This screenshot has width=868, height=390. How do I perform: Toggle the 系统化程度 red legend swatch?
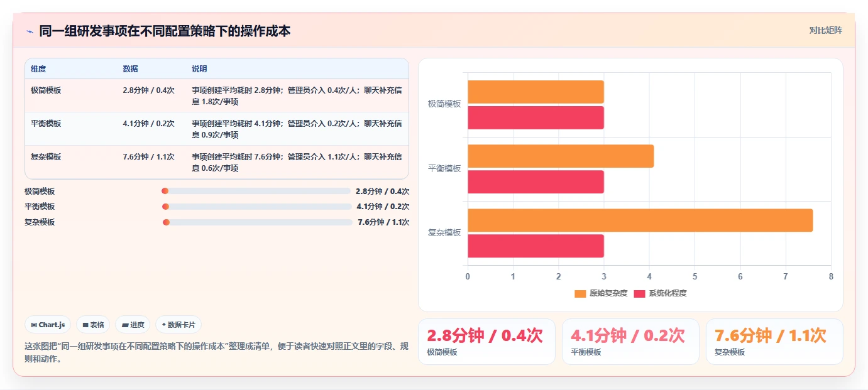tap(640, 293)
